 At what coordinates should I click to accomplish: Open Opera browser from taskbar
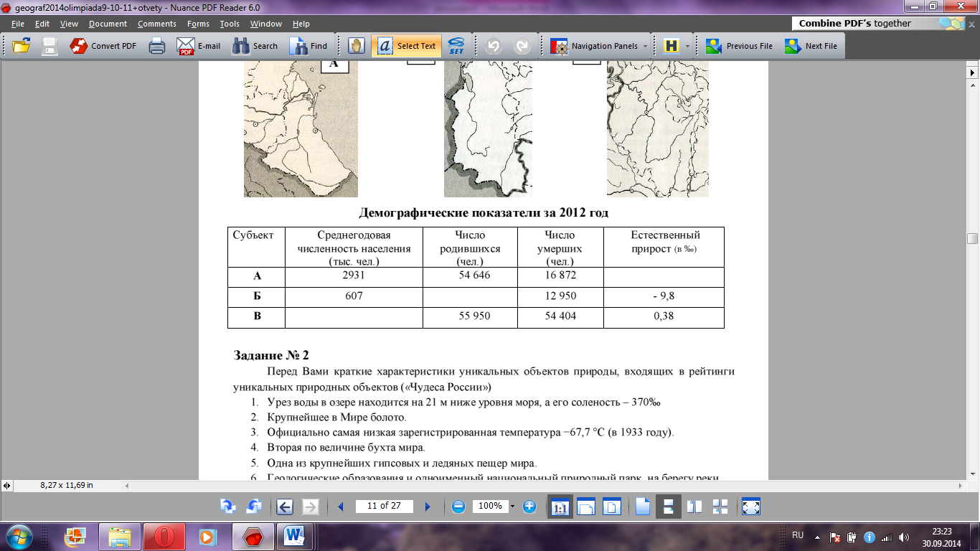[x=165, y=537]
